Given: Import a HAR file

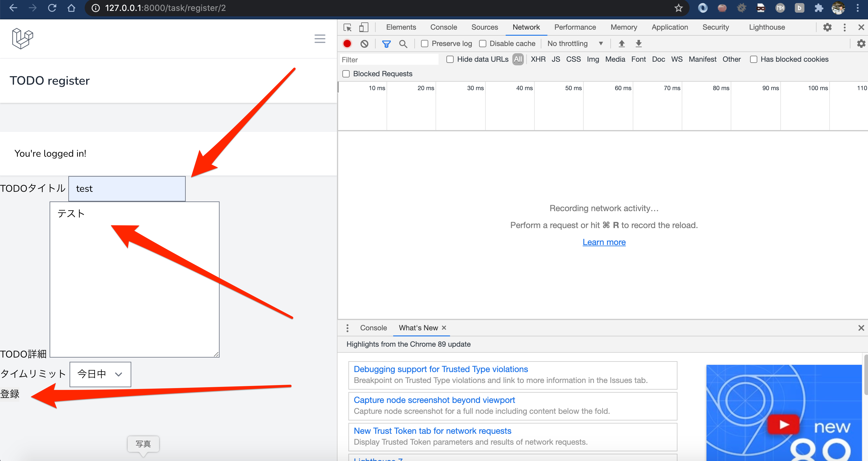Looking at the screenshot, I should (x=621, y=44).
